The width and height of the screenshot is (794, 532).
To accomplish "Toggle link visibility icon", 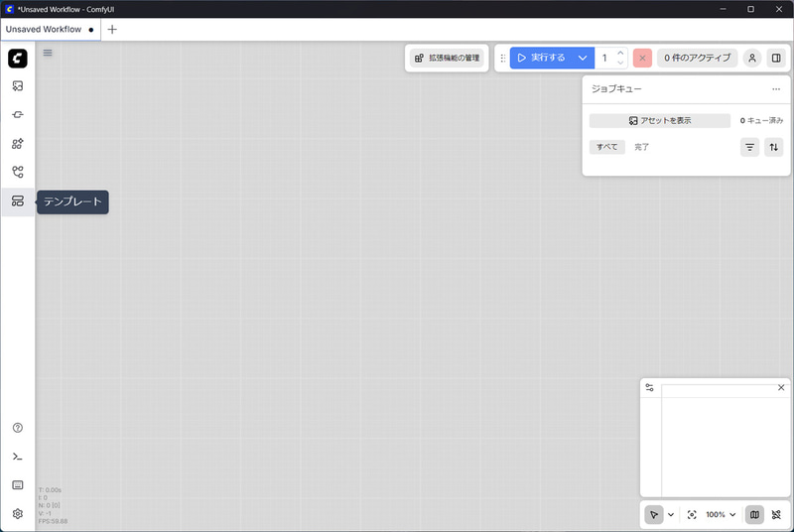I will pos(776,515).
